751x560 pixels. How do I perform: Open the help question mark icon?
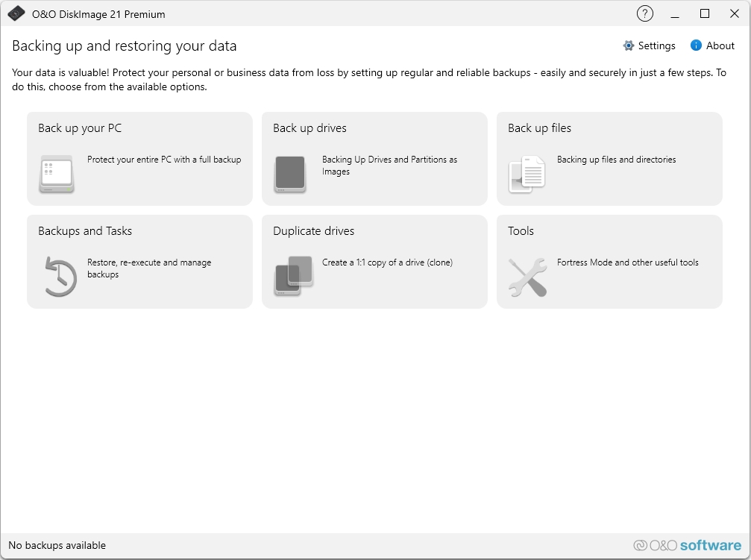(645, 13)
